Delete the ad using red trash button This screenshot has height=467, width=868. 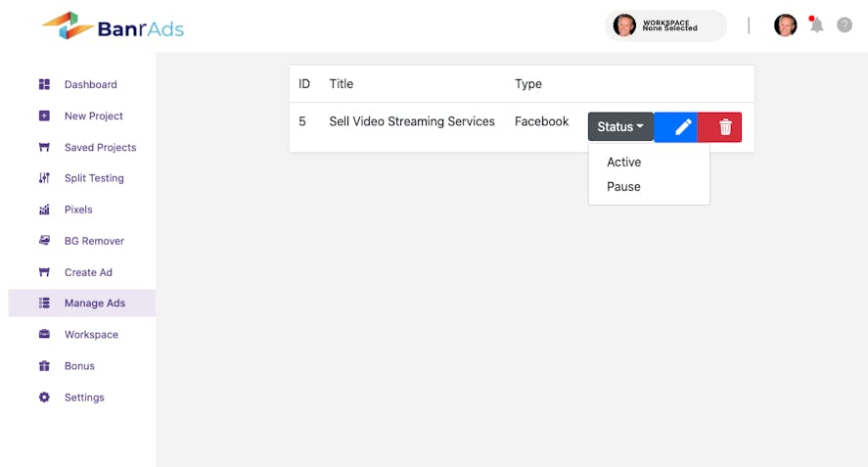725,127
